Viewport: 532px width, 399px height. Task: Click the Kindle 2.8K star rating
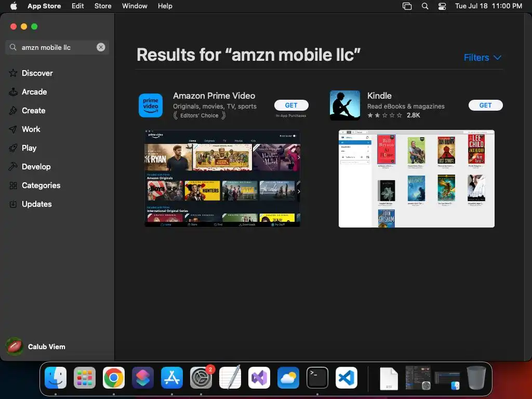click(x=394, y=115)
